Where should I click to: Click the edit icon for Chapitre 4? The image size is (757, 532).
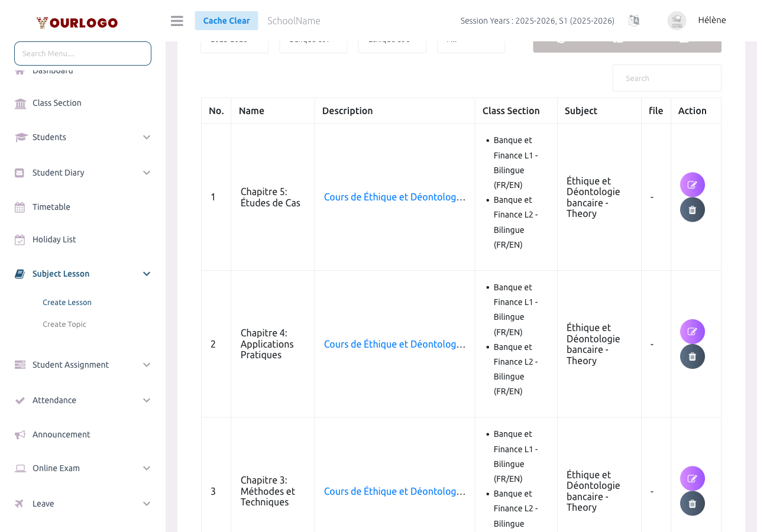(692, 331)
